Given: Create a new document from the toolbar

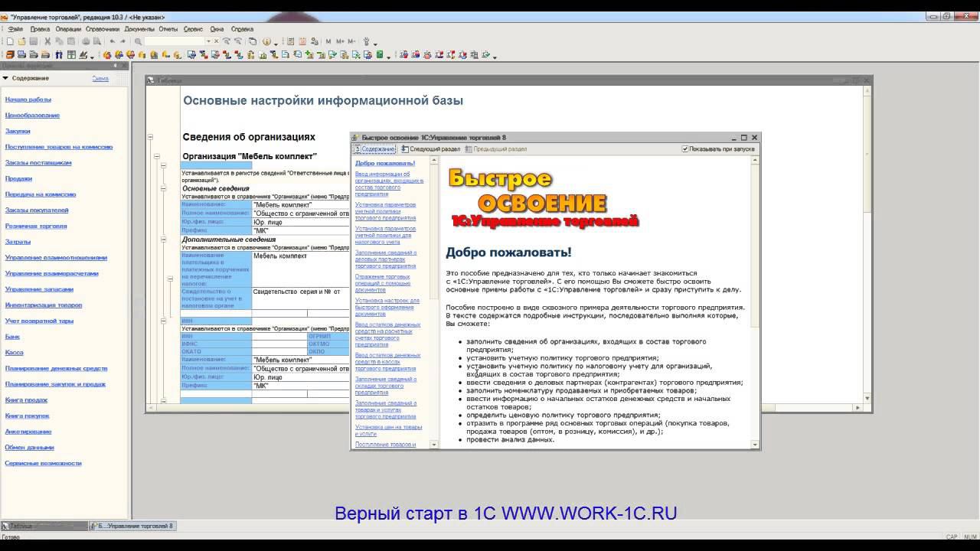Looking at the screenshot, I should 10,41.
